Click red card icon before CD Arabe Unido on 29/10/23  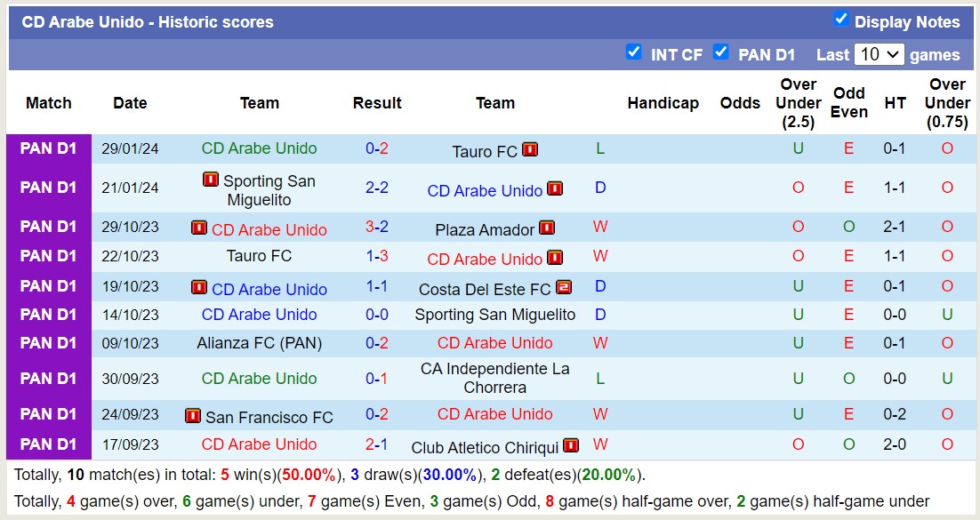(x=199, y=228)
